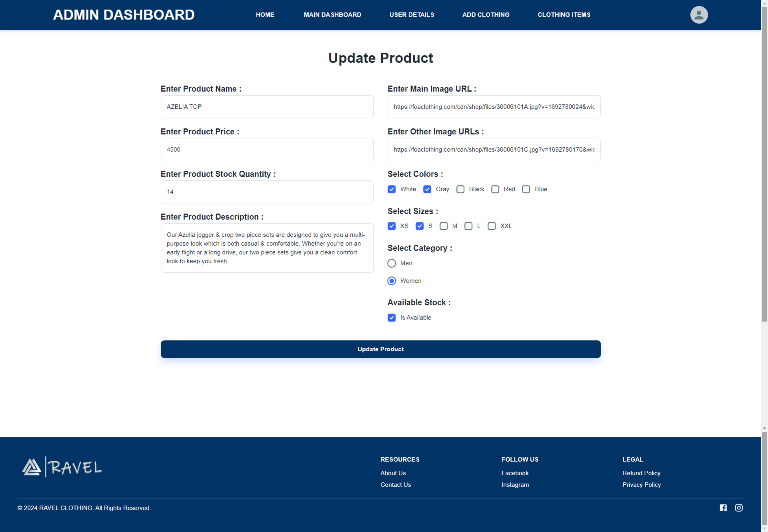Open the admin profile avatar icon
The width and height of the screenshot is (768, 532).
click(x=699, y=15)
